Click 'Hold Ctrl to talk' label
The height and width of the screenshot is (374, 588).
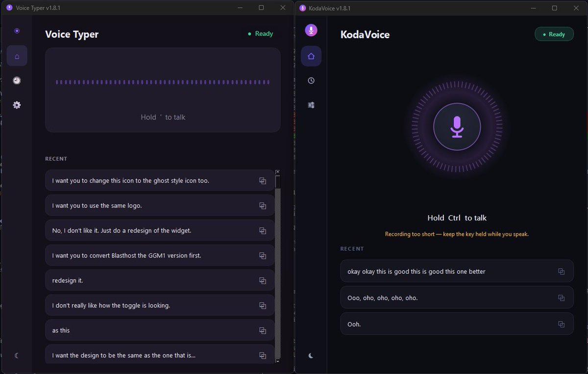click(x=457, y=218)
